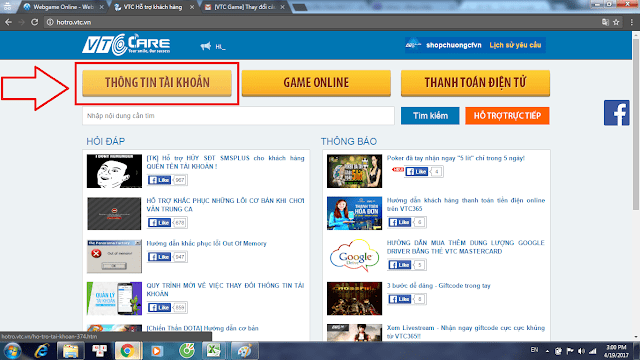
Task: Click the translate page icon in the address bar
Action: click(x=605, y=22)
